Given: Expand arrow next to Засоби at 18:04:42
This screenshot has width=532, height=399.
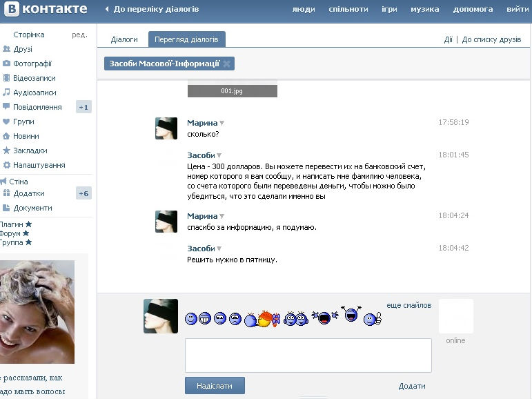Looking at the screenshot, I should tap(219, 249).
